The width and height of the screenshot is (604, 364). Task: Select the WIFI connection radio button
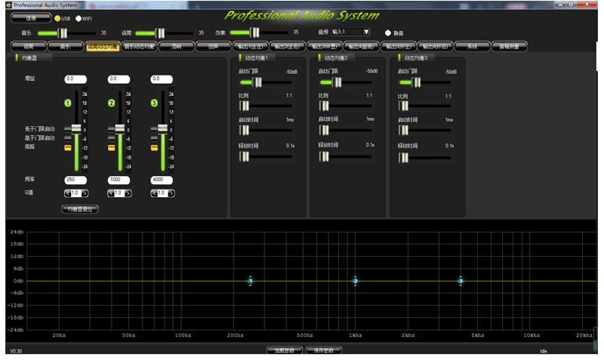point(79,18)
